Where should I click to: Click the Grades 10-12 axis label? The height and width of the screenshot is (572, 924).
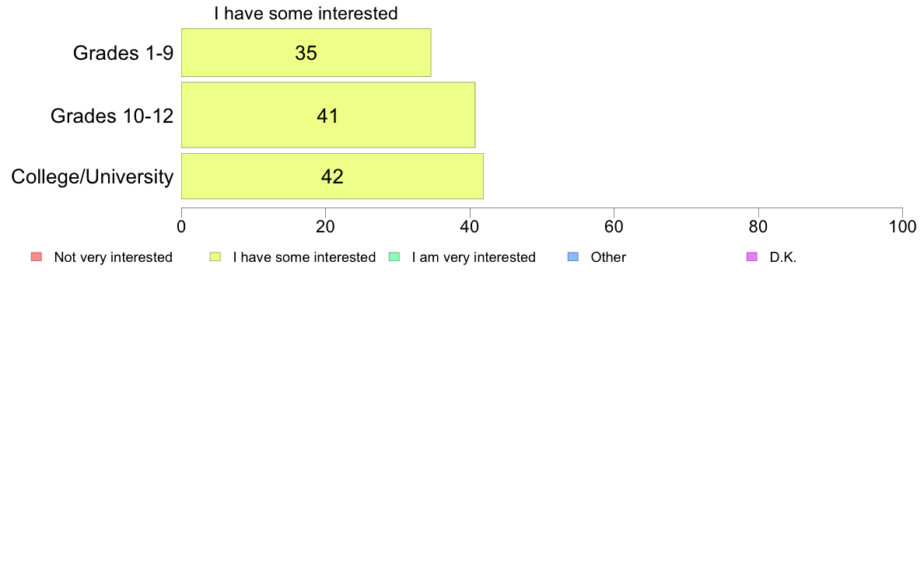(112, 116)
